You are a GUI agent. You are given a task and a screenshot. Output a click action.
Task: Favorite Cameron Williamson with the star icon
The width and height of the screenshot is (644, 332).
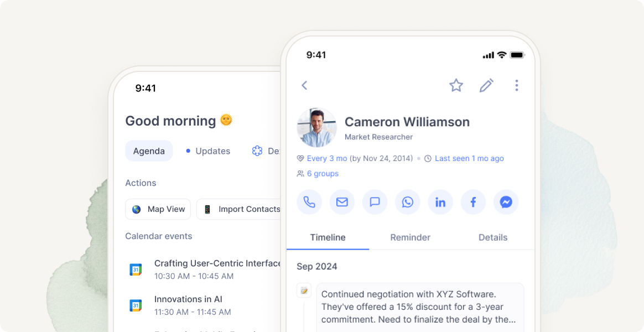click(x=456, y=85)
